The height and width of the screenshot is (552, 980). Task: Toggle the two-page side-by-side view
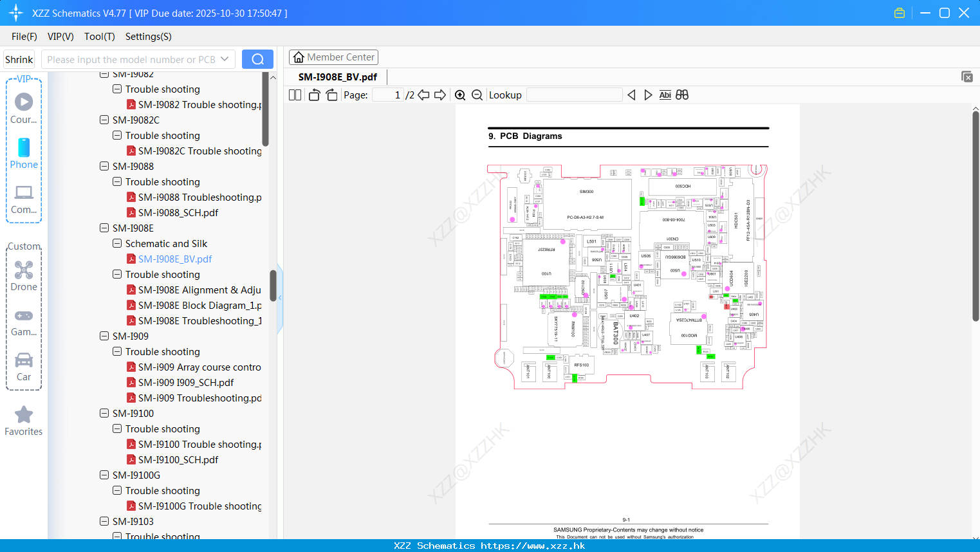pos(295,95)
